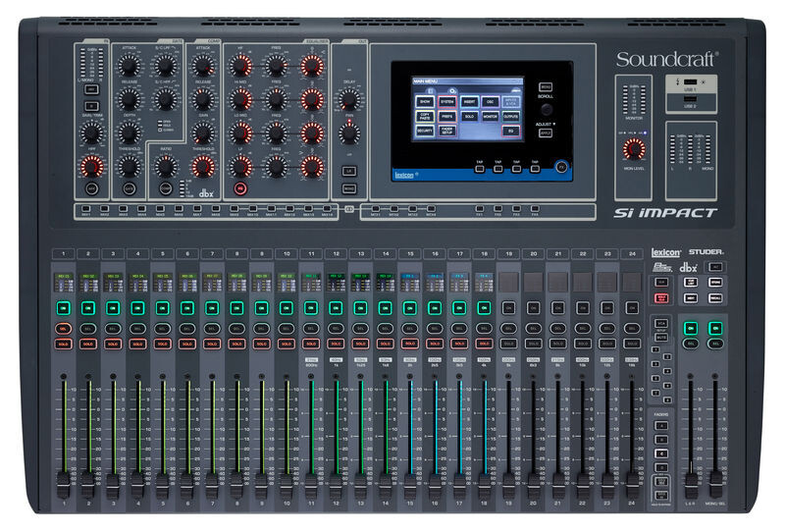Toggle the red-lit round EQ enable button

point(240,188)
